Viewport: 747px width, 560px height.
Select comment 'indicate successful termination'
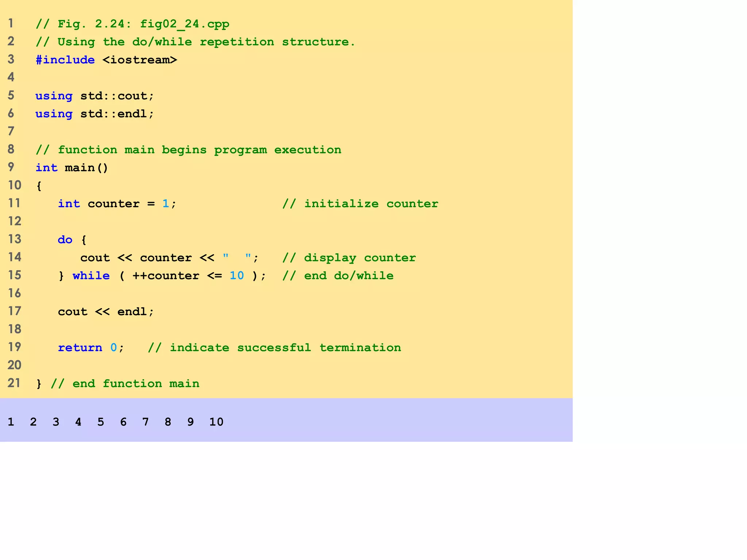(286, 348)
